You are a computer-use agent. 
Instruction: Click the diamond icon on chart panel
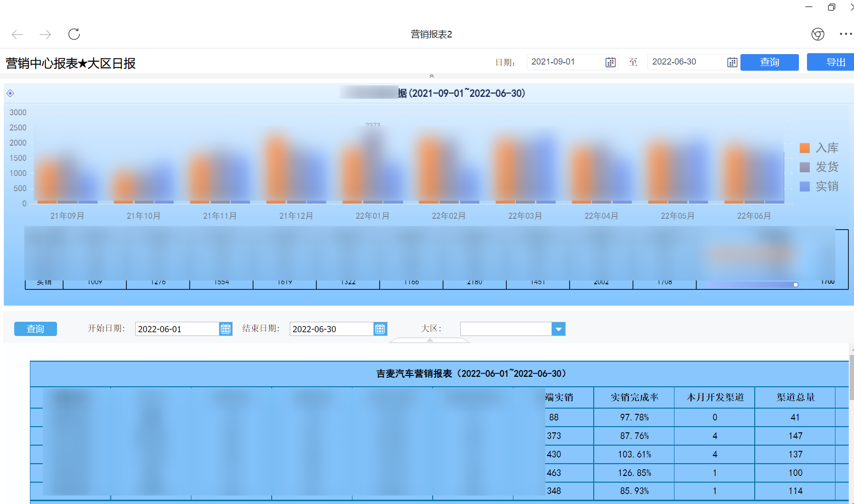tap(10, 93)
